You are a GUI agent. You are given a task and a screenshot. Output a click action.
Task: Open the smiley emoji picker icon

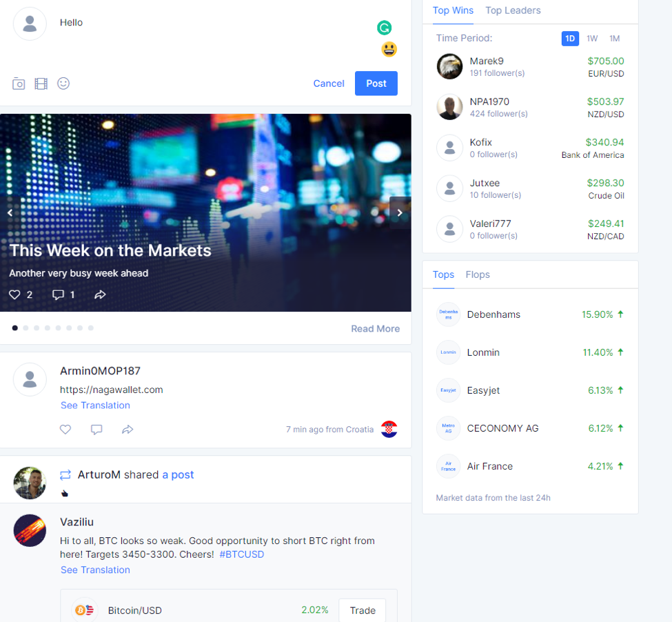(63, 83)
